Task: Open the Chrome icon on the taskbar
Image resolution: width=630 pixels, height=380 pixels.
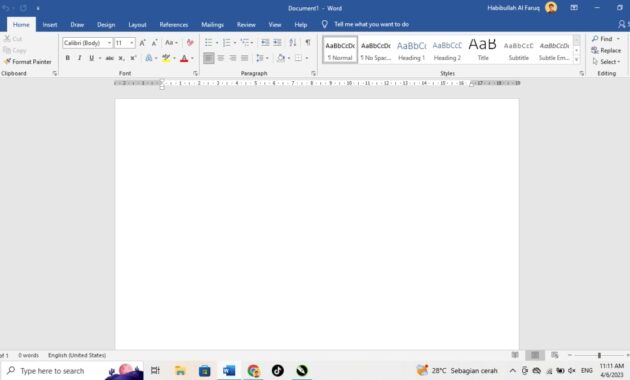Action: point(253,370)
